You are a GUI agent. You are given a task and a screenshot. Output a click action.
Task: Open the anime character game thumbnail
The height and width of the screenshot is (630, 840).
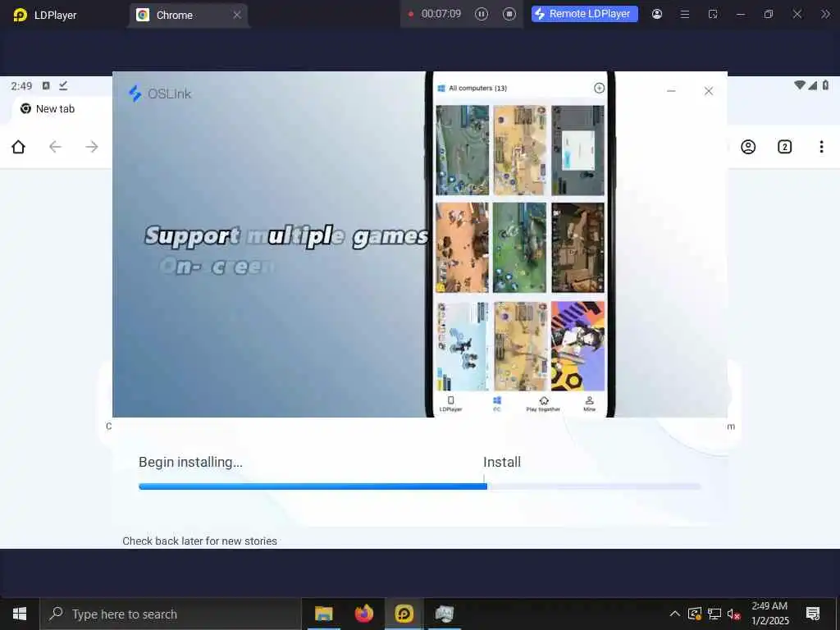[577, 346]
